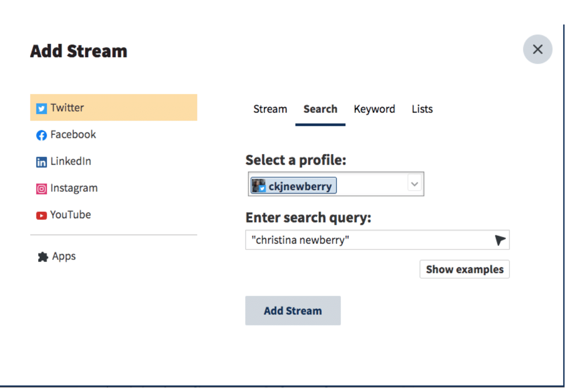The height and width of the screenshot is (392, 570).
Task: Open the Keyword tab
Action: coord(374,109)
